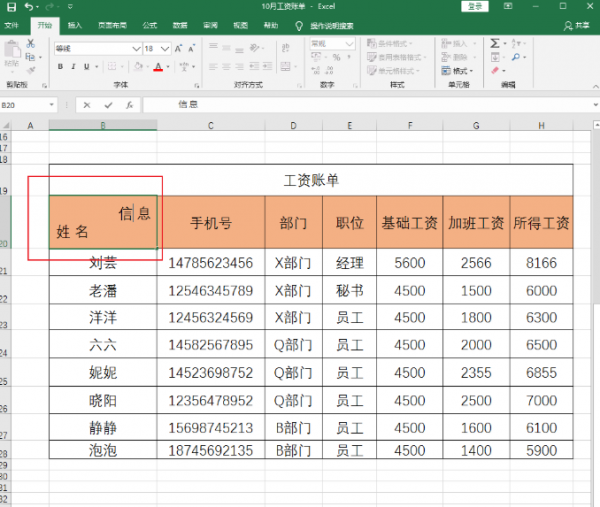Image resolution: width=600 pixels, height=507 pixels.
Task: Switch to the 数据 (Data) tab
Action: coord(180,26)
